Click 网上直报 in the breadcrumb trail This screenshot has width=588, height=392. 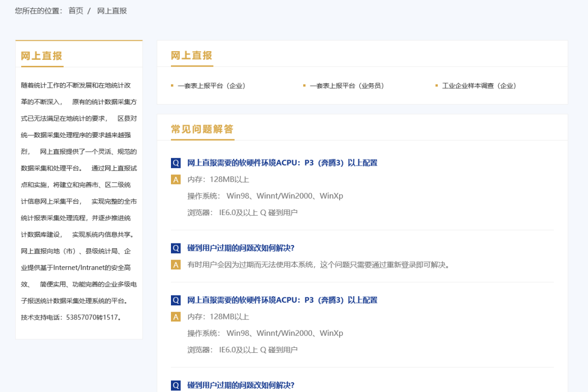111,10
